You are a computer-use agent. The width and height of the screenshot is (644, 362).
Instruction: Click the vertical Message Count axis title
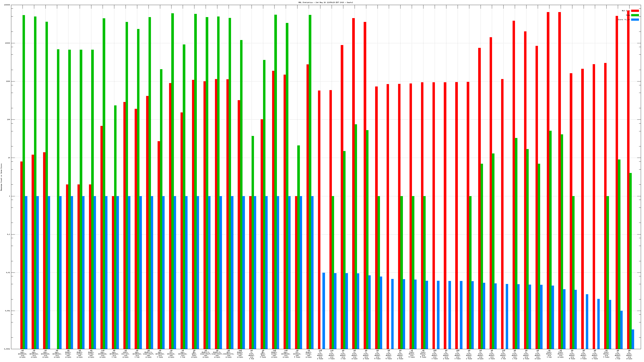(1, 177)
